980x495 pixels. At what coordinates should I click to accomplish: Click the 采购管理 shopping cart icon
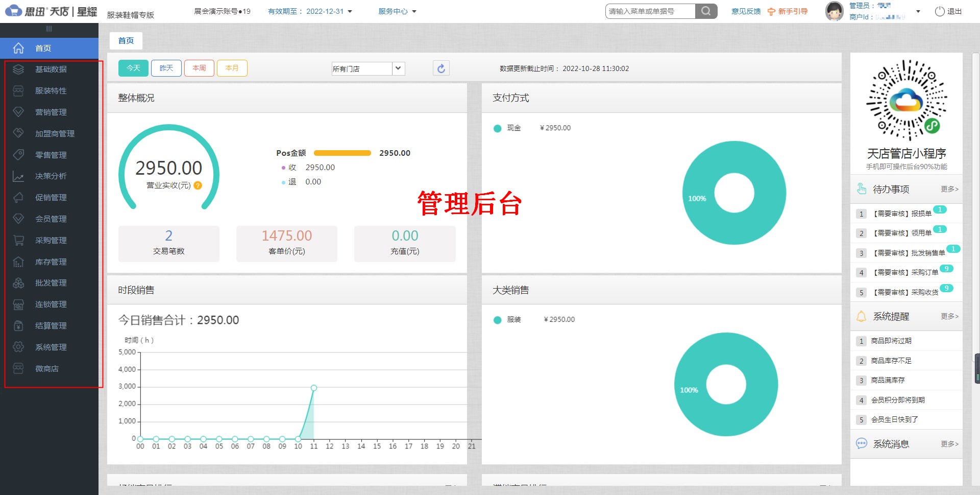18,240
